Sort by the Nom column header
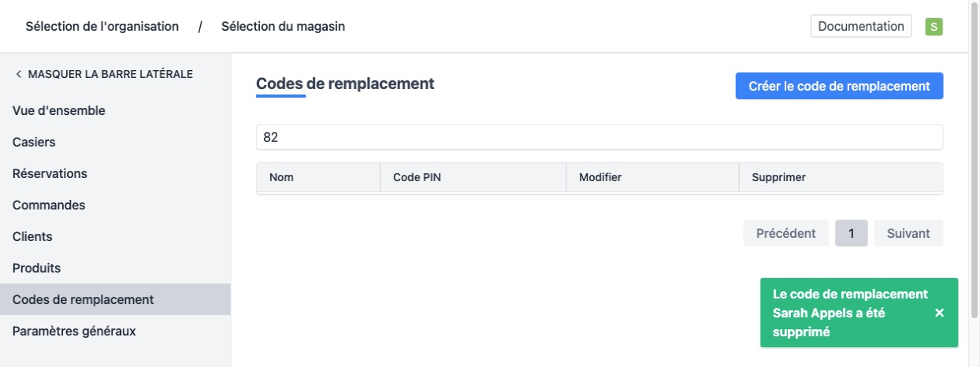 [x=281, y=177]
